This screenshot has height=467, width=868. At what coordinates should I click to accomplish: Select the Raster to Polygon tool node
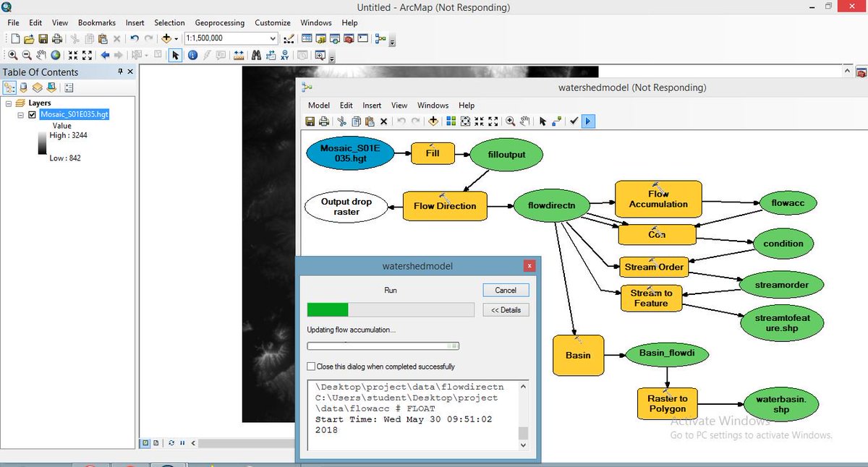(667, 403)
